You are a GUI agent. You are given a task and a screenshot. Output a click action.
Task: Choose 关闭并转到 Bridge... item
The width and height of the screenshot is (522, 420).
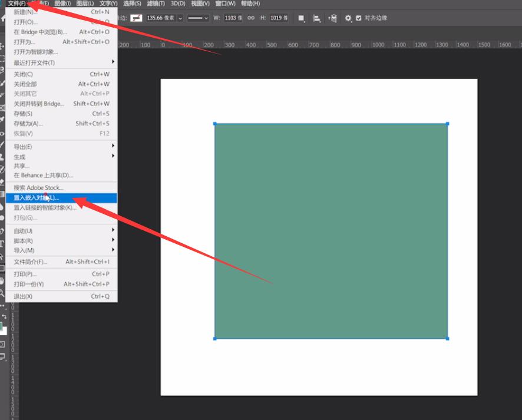coord(62,104)
